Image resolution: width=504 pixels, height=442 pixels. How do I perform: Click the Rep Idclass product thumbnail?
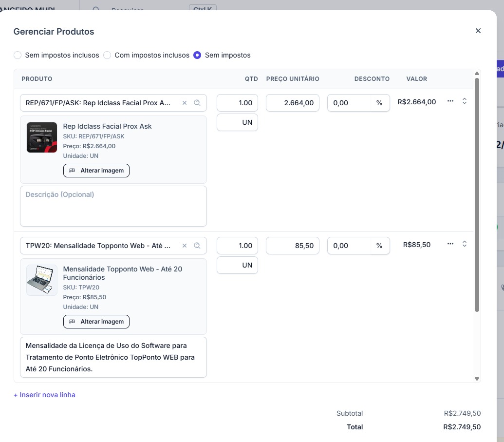[42, 137]
